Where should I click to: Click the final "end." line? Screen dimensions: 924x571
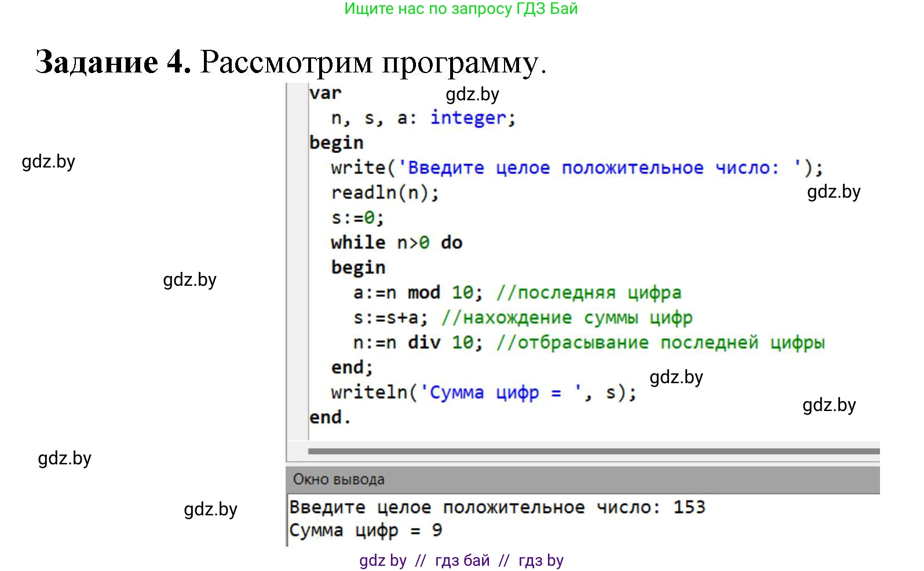click(x=330, y=417)
